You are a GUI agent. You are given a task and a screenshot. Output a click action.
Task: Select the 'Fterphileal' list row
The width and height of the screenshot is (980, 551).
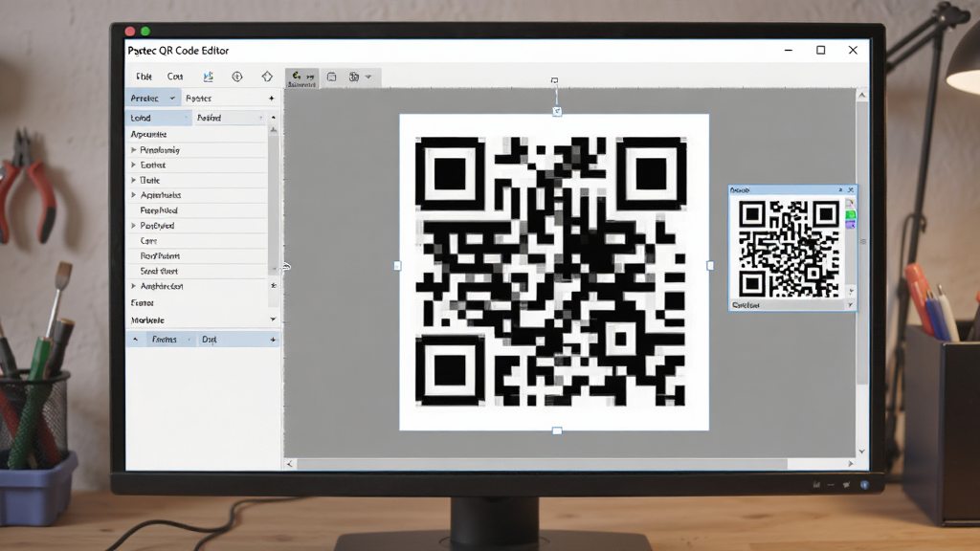coord(197,210)
